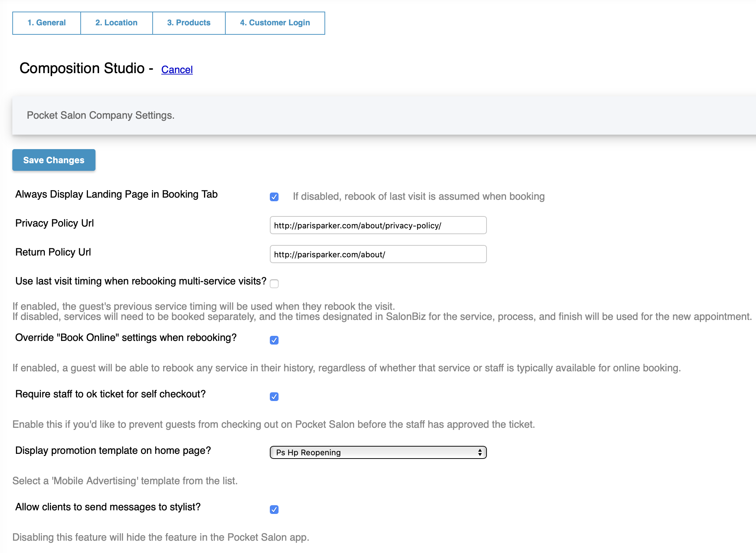
Task: Switch to the Location tab
Action: (116, 22)
